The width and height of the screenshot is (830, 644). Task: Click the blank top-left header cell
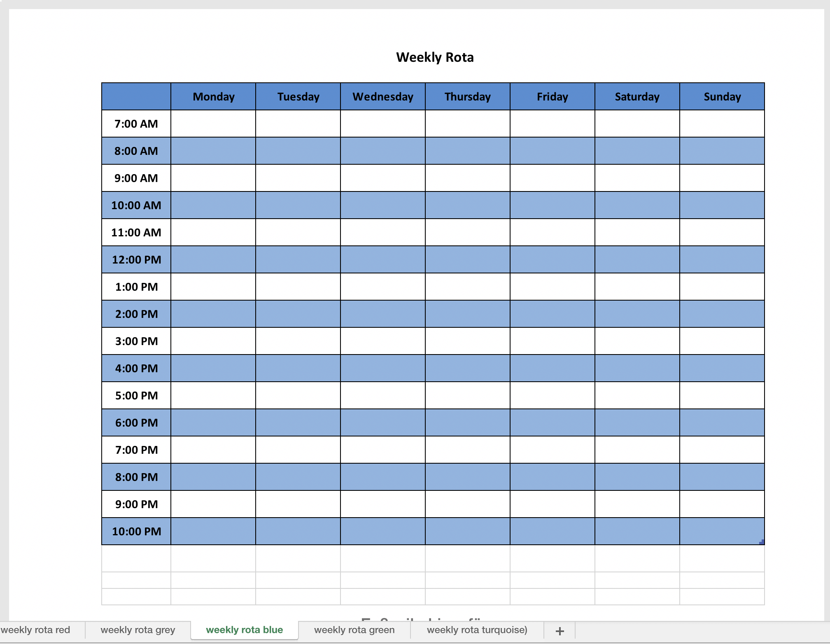pyautogui.click(x=136, y=96)
